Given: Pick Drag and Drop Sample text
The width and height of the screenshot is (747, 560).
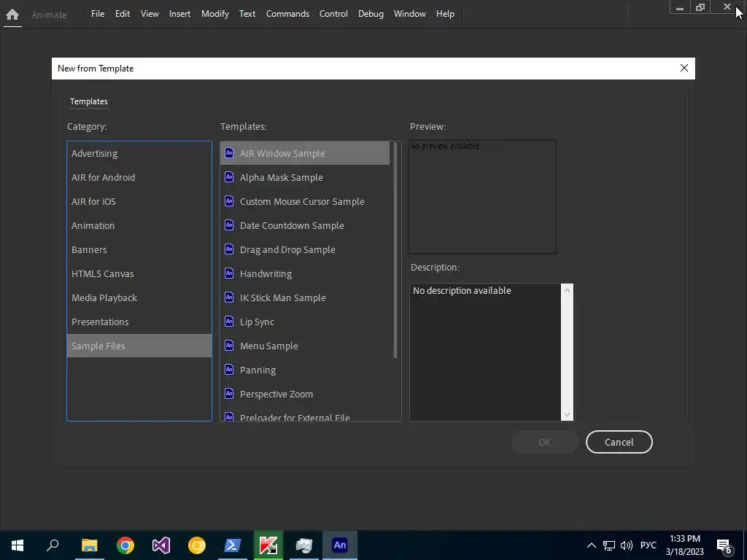Looking at the screenshot, I should (x=287, y=249).
